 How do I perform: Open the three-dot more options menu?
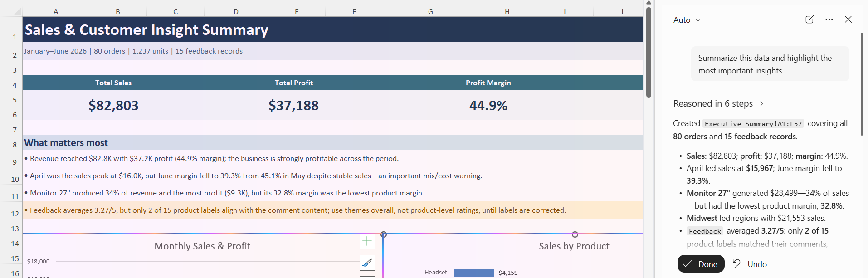[x=829, y=20]
